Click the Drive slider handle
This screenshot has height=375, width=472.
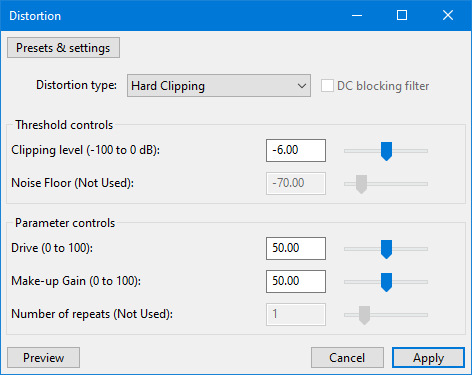(x=386, y=249)
